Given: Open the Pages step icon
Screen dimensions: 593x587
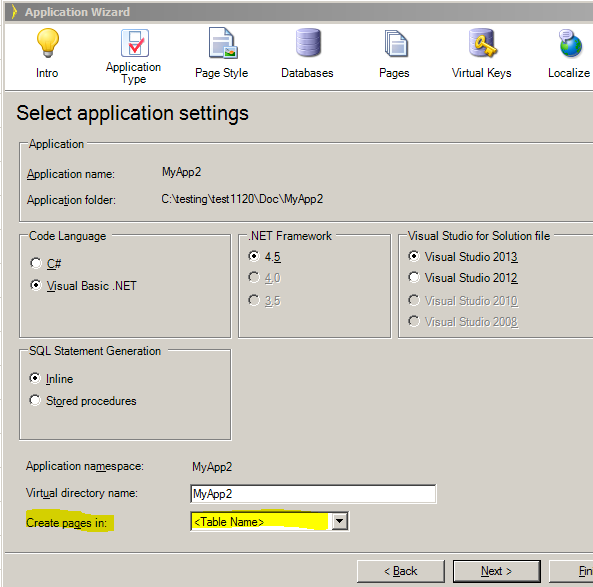Looking at the screenshot, I should pos(396,43).
